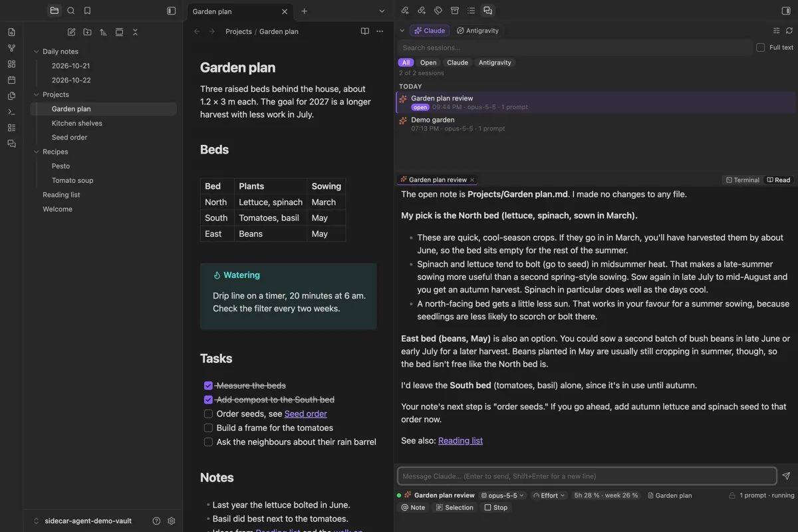Navigate forward in note history

point(211,31)
